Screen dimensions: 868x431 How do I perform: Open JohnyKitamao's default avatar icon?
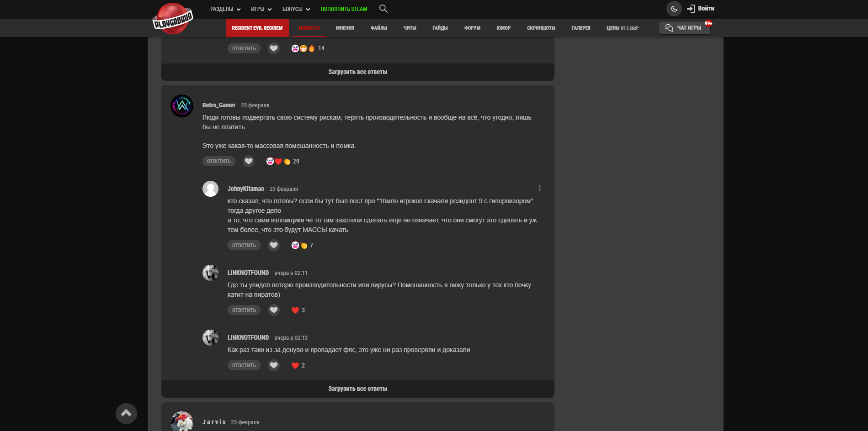210,189
